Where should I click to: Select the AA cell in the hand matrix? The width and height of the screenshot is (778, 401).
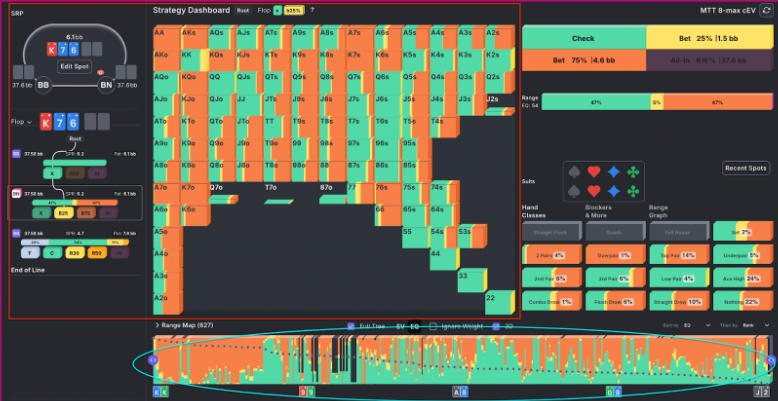(x=160, y=33)
